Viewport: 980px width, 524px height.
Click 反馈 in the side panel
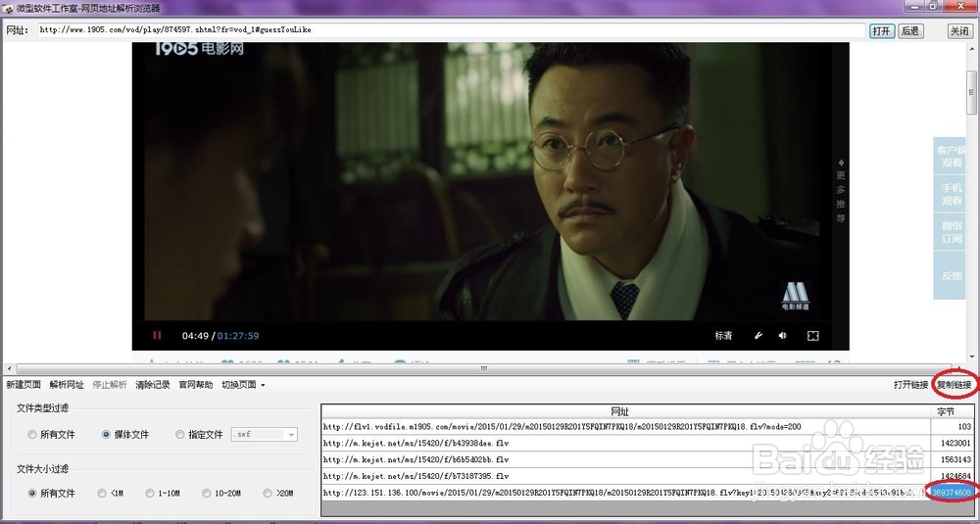pos(952,275)
